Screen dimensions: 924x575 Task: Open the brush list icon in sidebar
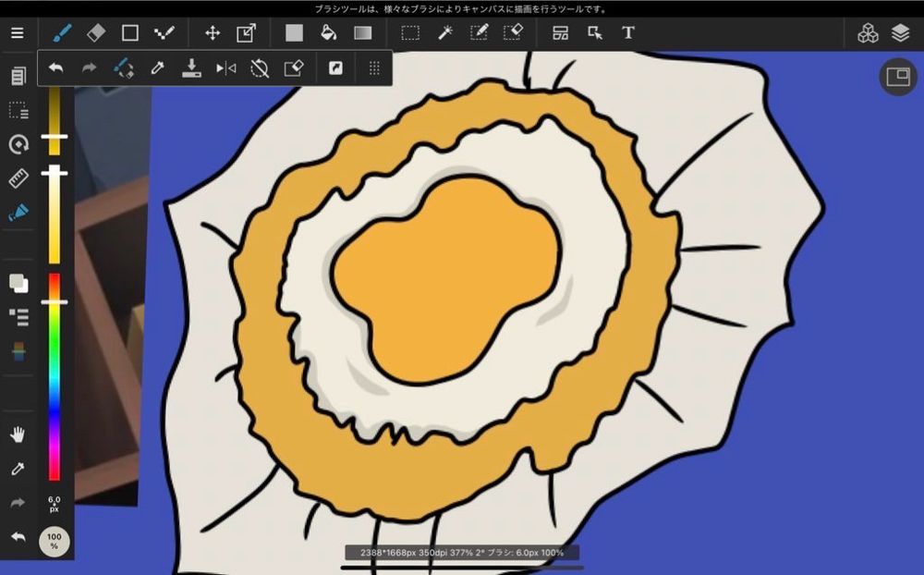coord(18,317)
